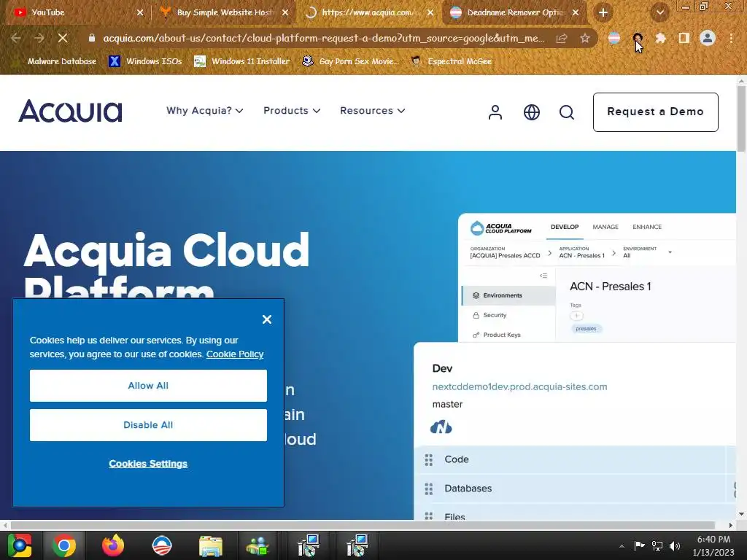Switch to Buy Simple Website Hosting tab
747x560 pixels.
(224, 12)
